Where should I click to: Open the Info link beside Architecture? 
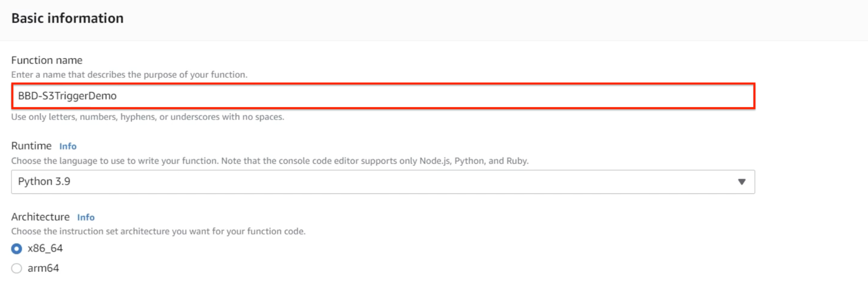click(x=86, y=218)
